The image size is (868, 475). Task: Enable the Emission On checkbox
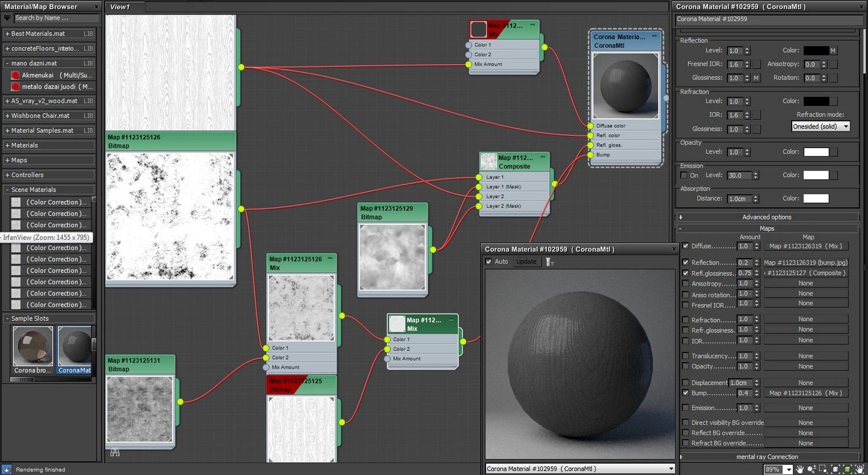[x=684, y=175]
